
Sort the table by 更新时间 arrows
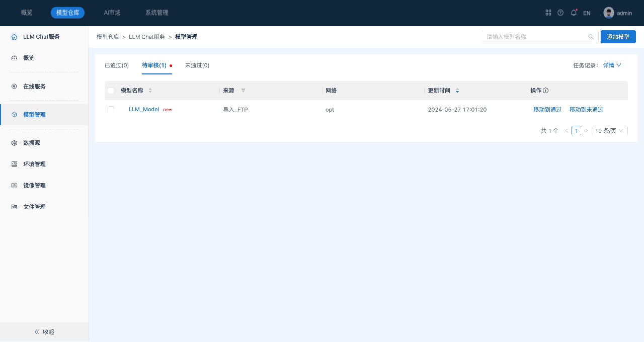pyautogui.click(x=457, y=91)
